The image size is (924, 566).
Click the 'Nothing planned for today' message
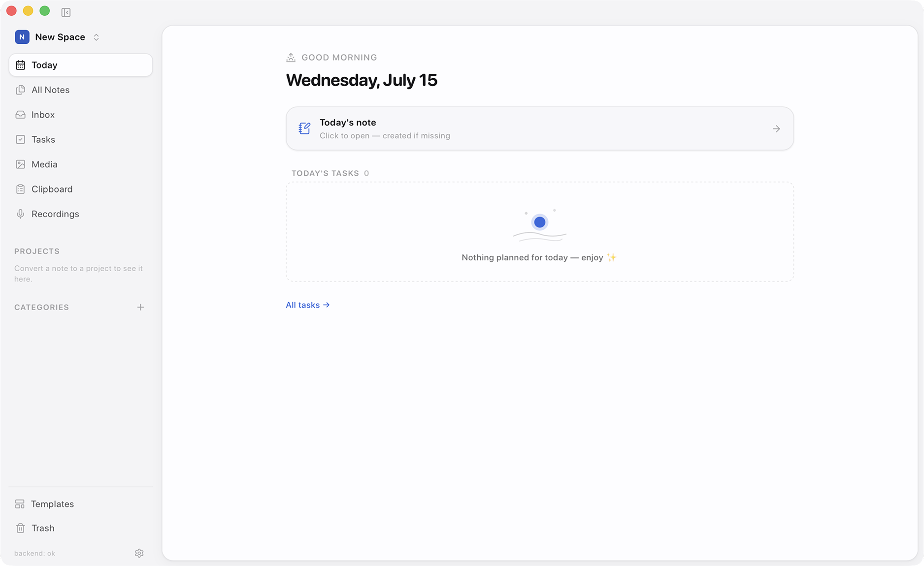pyautogui.click(x=539, y=257)
